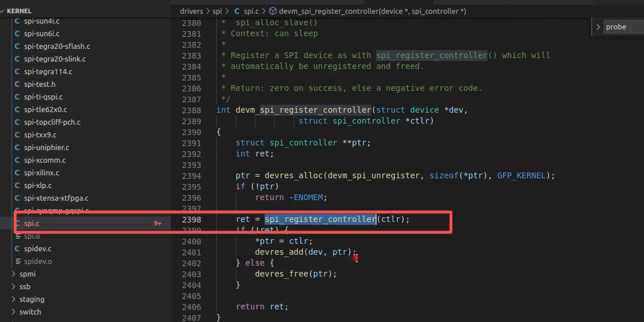Click line number 2388 in the gutter
Image resolution: width=644 pixels, height=322 pixels.
(192, 110)
